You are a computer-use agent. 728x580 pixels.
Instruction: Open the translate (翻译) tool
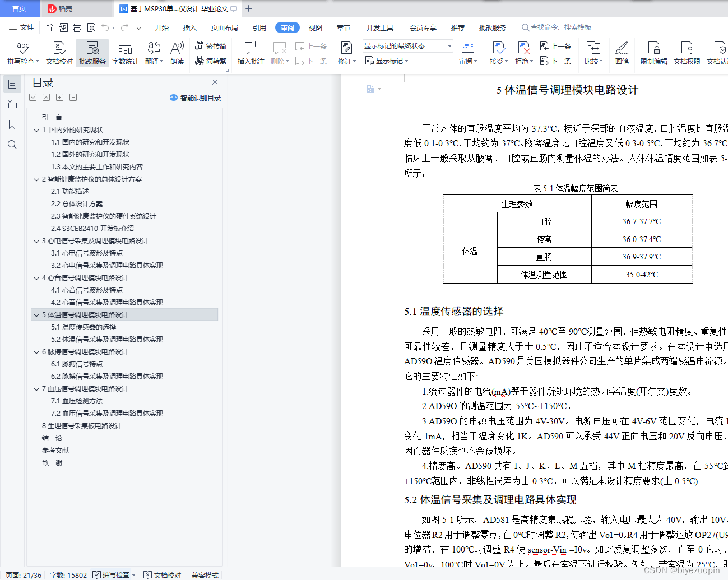[x=154, y=53]
